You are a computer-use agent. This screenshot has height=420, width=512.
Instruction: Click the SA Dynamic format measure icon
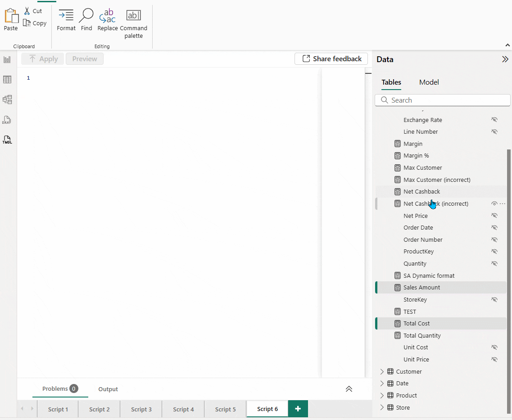tap(397, 276)
